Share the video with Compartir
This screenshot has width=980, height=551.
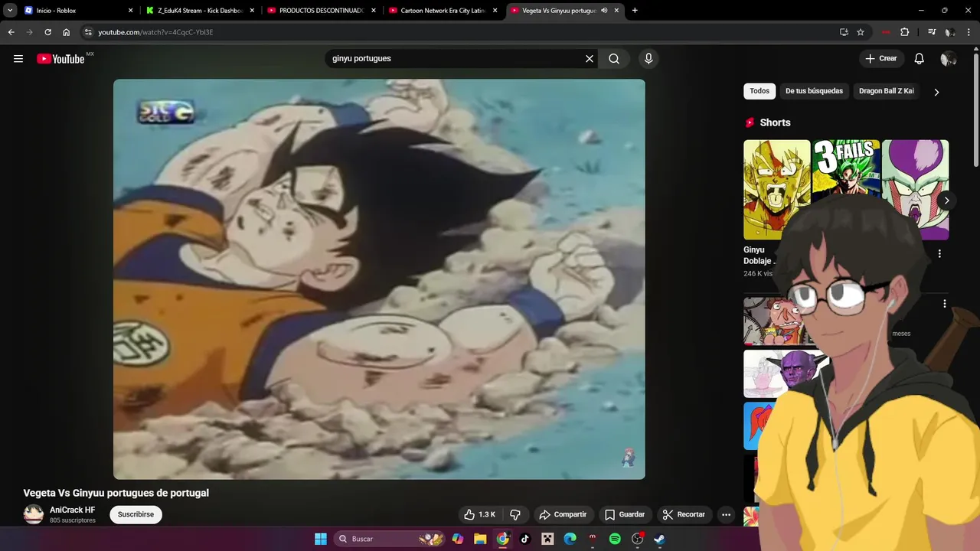[x=563, y=514]
